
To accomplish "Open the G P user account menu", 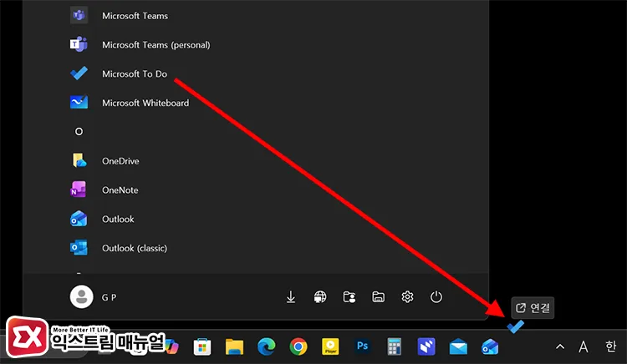I will [94, 297].
